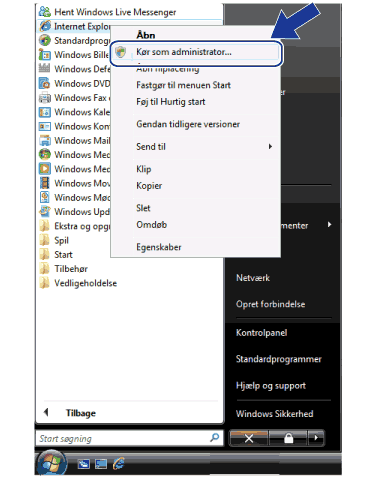374x478 pixels.
Task: Expand the recent documents arrow in right pane
Action: tap(329, 225)
